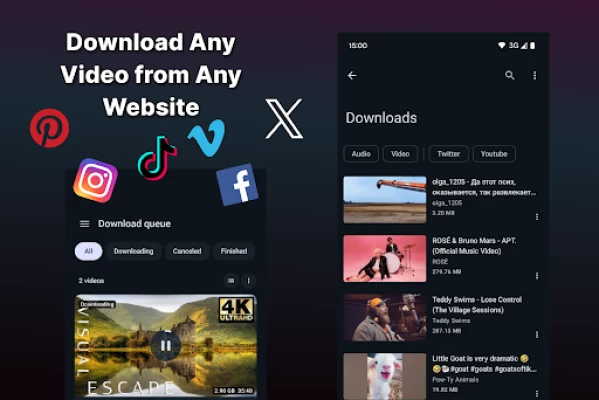Select the Audio filter tab

[x=361, y=154]
